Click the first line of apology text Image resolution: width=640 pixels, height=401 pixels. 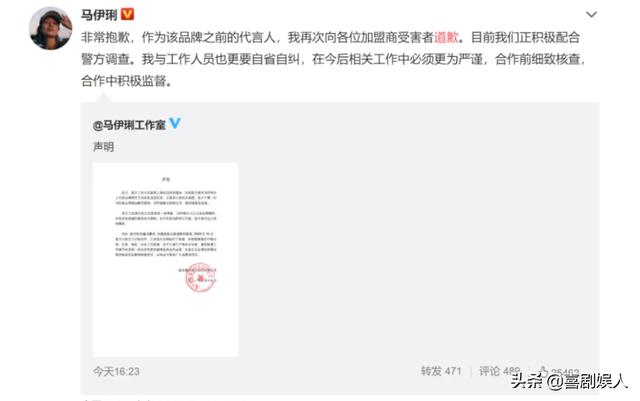pyautogui.click(x=331, y=38)
